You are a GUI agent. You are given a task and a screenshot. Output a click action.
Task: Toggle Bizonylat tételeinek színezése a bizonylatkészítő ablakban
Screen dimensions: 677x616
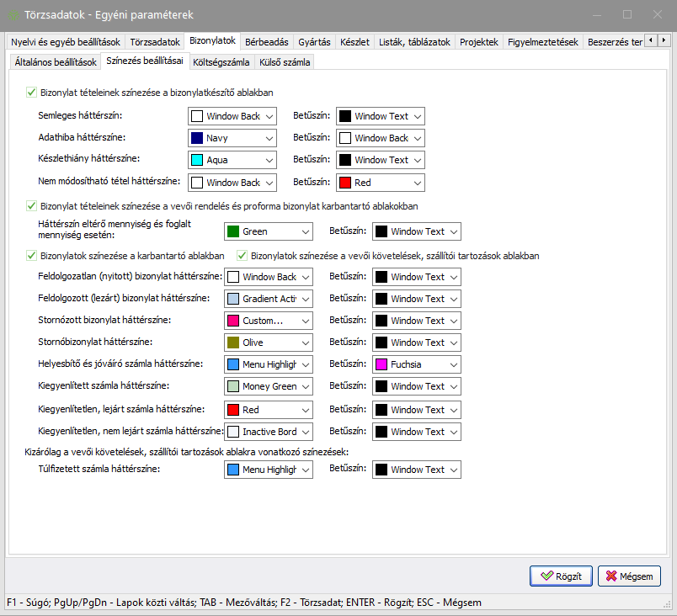coord(32,93)
